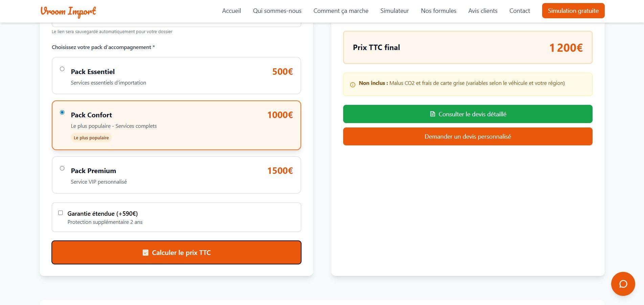This screenshot has height=305, width=644.
Task: Select the Pack Confort radio button
Action: pyautogui.click(x=62, y=112)
